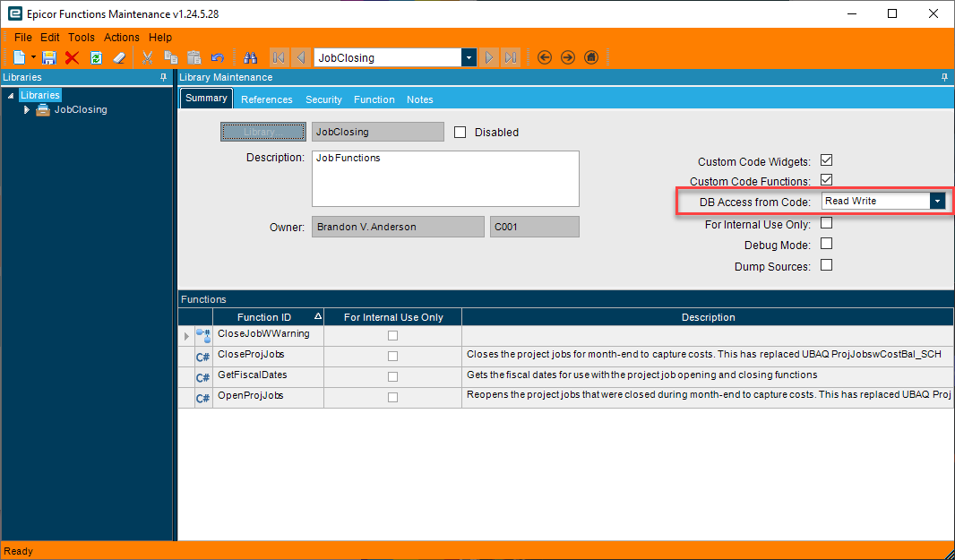955x560 pixels.
Task: Save the library with the floppy icon
Action: (x=48, y=57)
